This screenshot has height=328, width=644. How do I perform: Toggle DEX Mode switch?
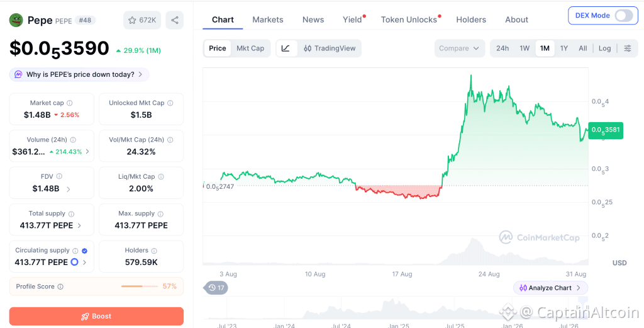[x=623, y=16]
